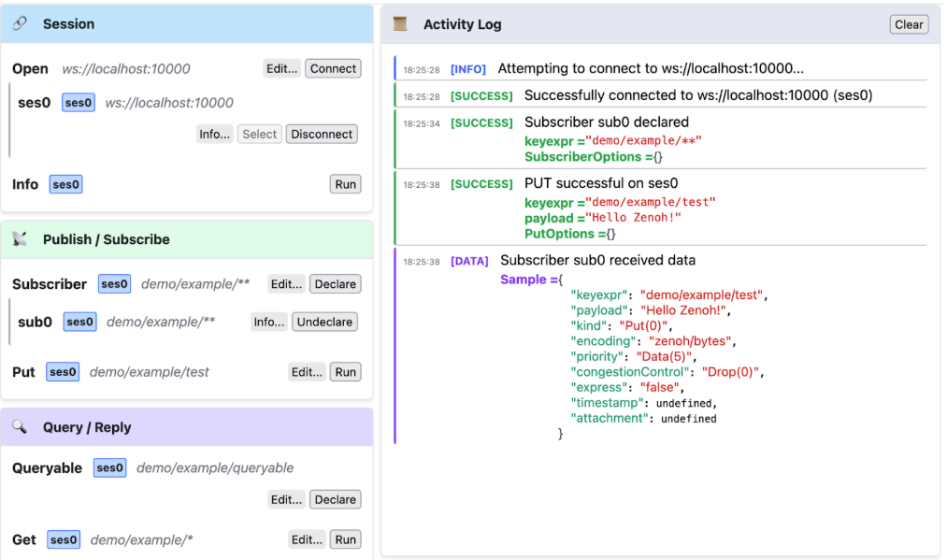Toggle the ses0 chip for the Subscriber
Viewport: 947px width, 560px height.
[114, 283]
